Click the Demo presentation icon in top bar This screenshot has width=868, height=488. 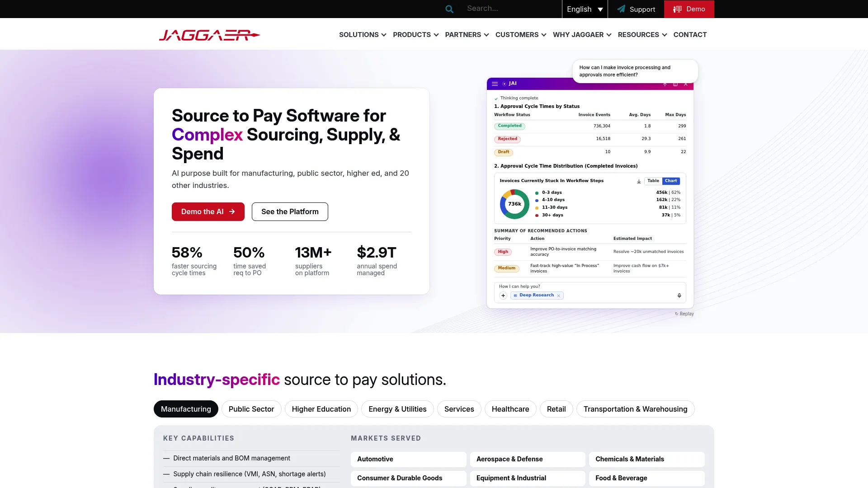(677, 9)
